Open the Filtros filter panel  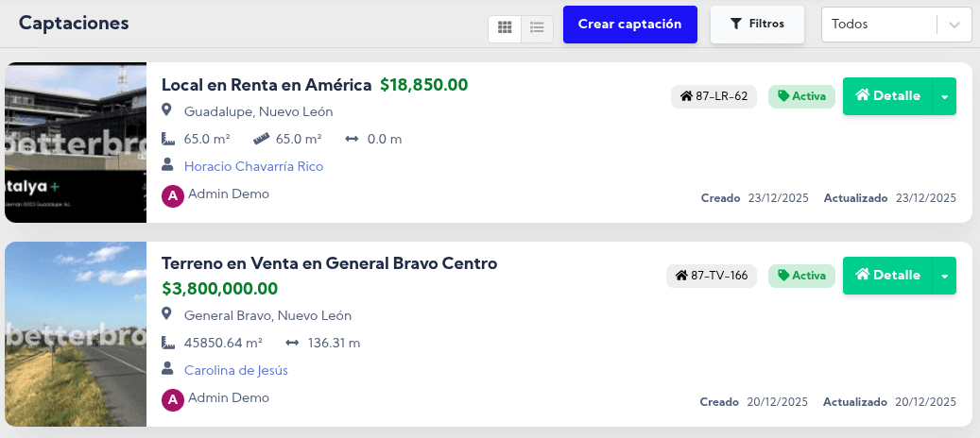(x=757, y=25)
